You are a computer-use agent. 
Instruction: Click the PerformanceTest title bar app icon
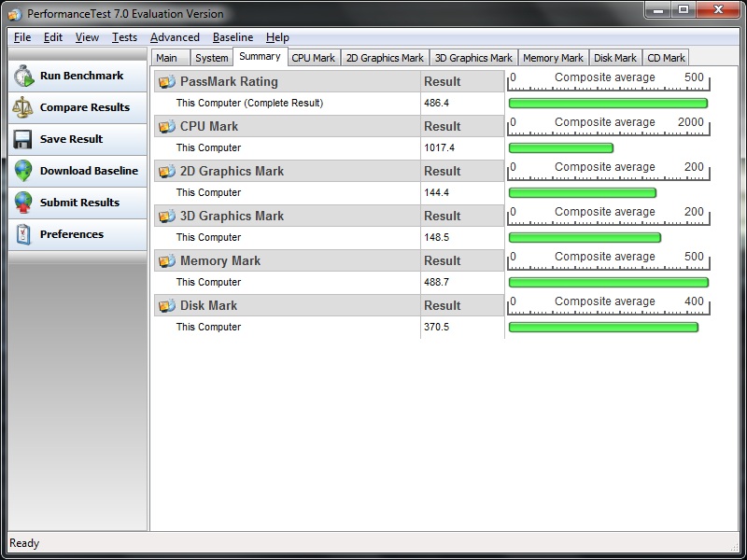15,14
